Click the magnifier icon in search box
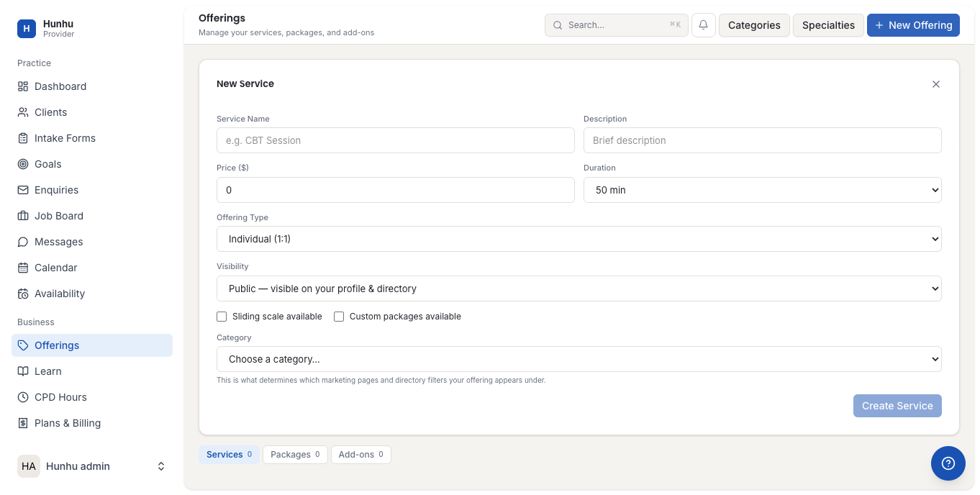980x495 pixels. click(x=558, y=25)
